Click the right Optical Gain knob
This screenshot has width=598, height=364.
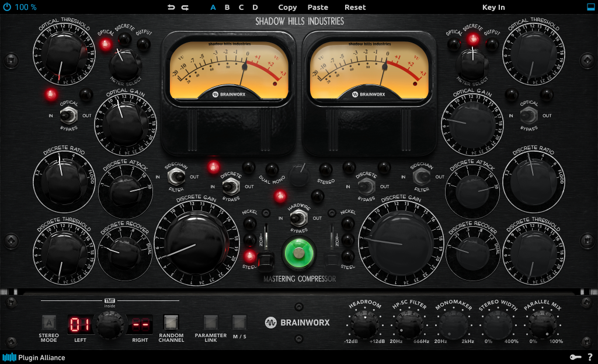[472, 123]
